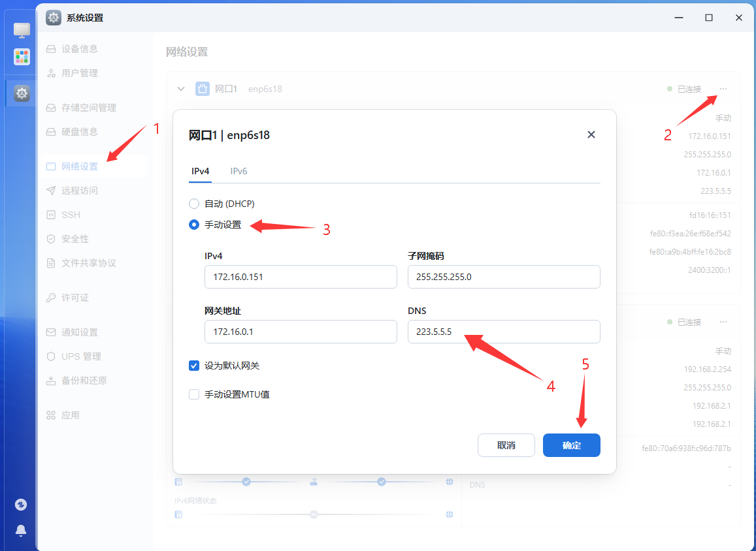Select 手动设置 radio button
756x551 pixels.
[x=194, y=225]
